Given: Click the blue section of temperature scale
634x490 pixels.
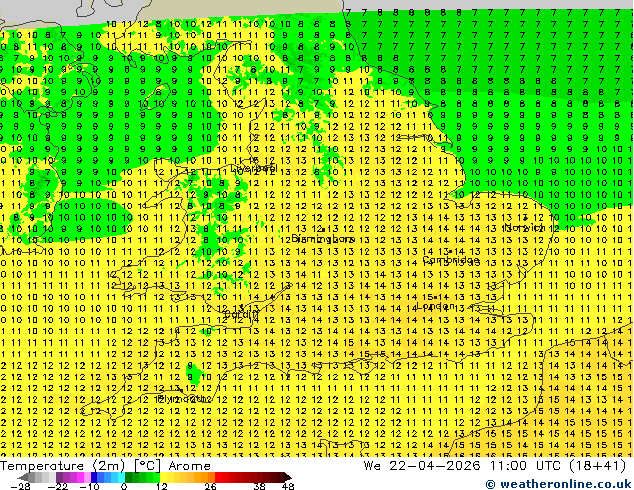Looking at the screenshot, I should point(108,477).
